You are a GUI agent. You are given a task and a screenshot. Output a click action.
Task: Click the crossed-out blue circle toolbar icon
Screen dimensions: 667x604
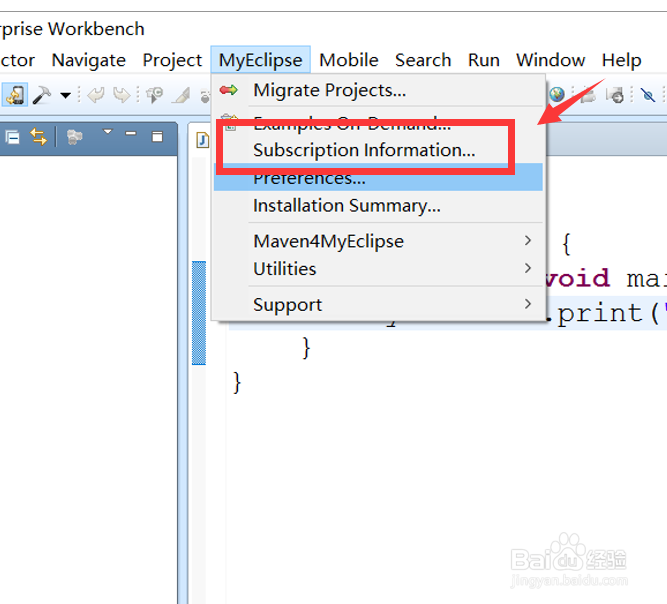pyautogui.click(x=648, y=95)
